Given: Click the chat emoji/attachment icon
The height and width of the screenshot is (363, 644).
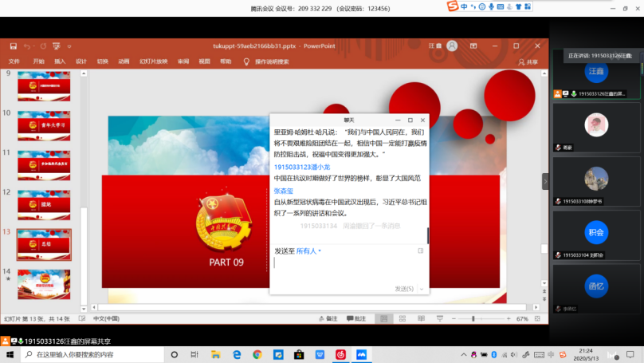Looking at the screenshot, I should pyautogui.click(x=421, y=251).
